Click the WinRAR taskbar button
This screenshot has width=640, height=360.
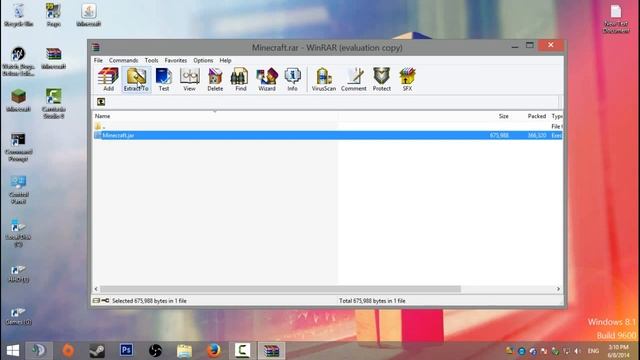pos(271,351)
